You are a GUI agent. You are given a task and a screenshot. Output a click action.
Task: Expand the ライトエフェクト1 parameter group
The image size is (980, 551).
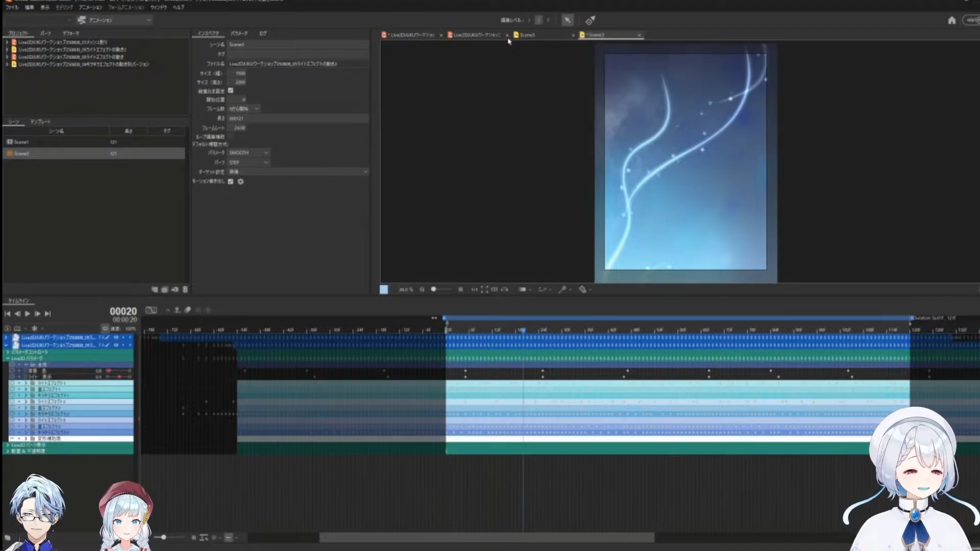[x=26, y=383]
